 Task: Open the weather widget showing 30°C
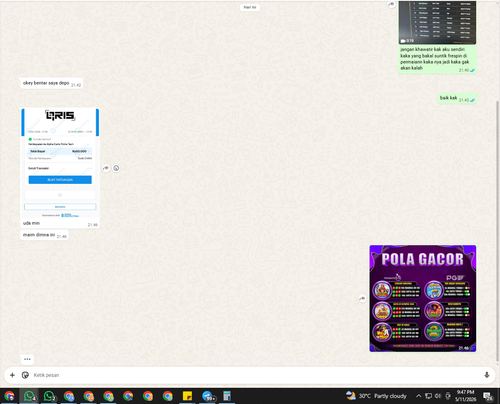point(376,396)
